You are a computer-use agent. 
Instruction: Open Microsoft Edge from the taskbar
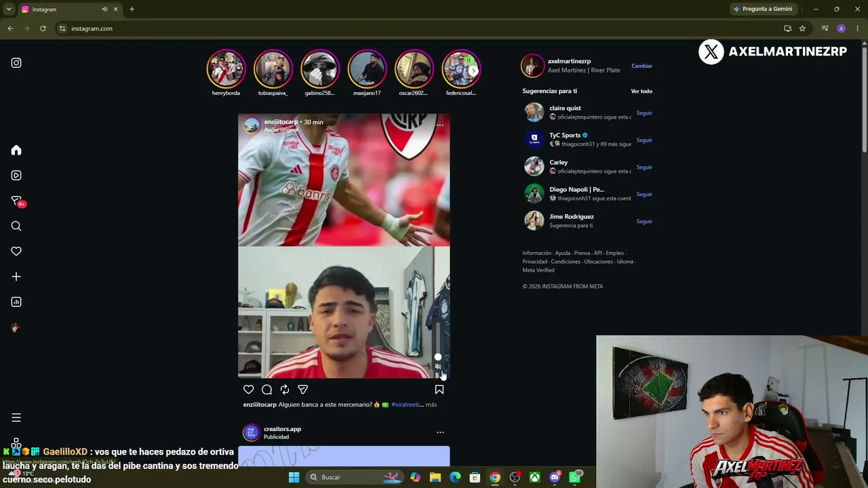[x=455, y=477]
